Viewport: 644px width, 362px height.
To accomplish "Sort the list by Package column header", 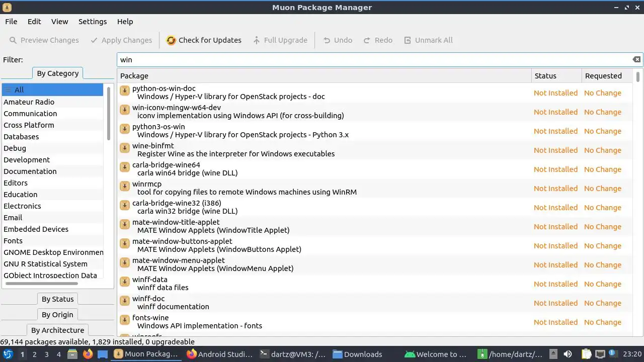I will pos(325,76).
